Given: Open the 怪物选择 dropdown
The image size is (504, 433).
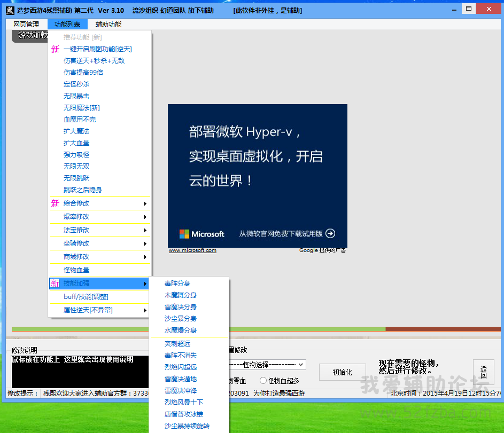Looking at the screenshot, I should pyautogui.click(x=267, y=365).
